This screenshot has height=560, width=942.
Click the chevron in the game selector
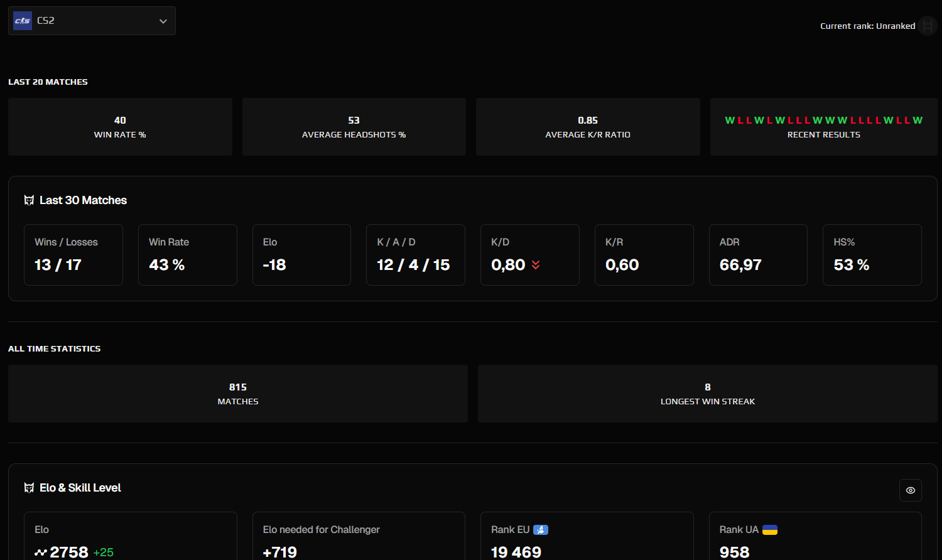click(163, 20)
